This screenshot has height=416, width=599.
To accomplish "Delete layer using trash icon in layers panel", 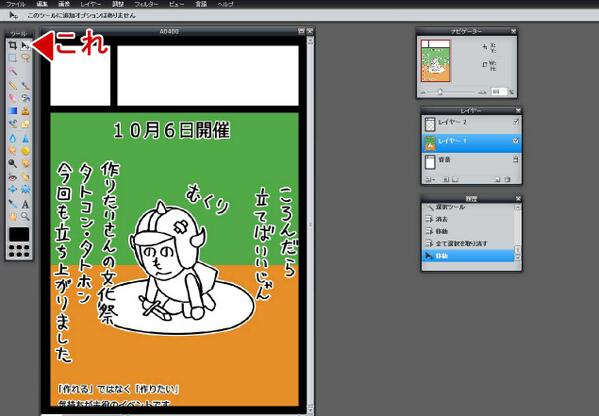I will click(508, 179).
